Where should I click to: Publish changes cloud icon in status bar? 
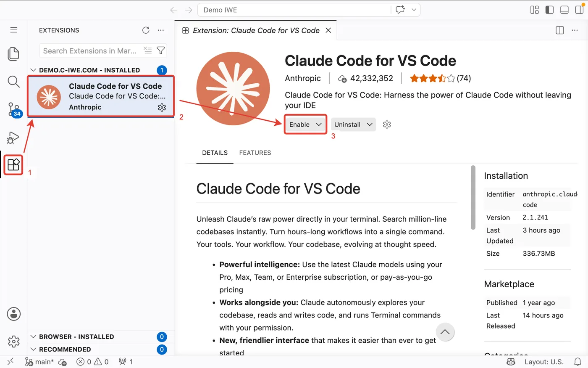62,362
